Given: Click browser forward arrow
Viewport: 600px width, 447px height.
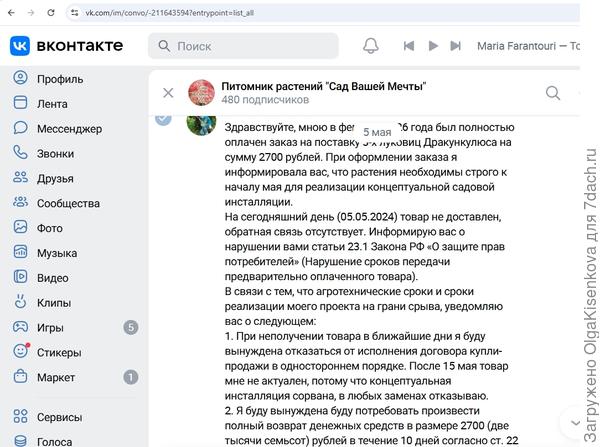Looking at the screenshot, I should tap(31, 13).
